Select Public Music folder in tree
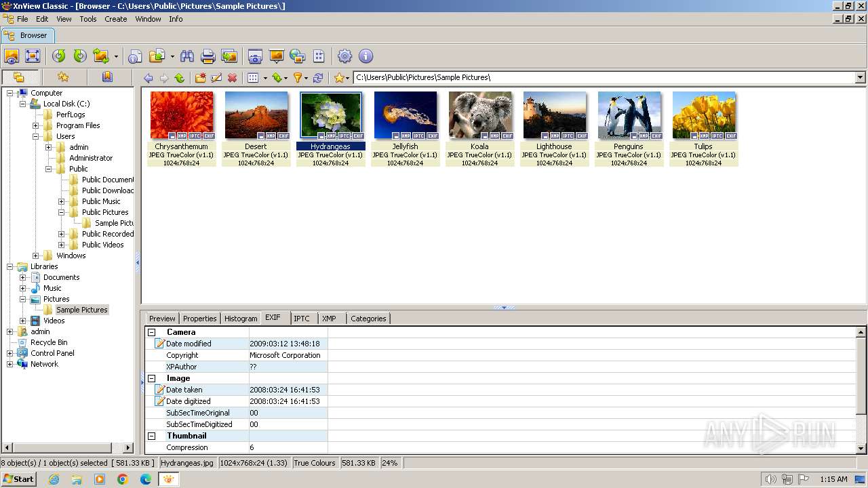The width and height of the screenshot is (868, 488). pos(101,201)
